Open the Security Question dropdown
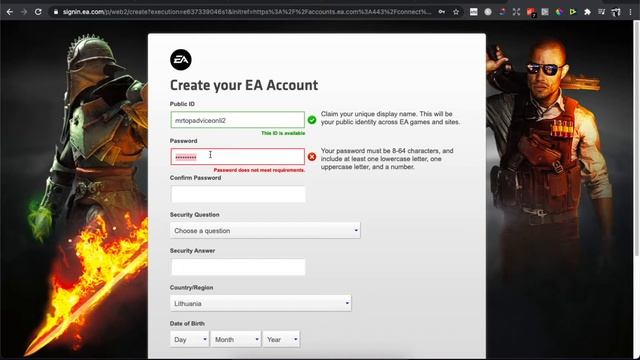The width and height of the screenshot is (640, 360). point(265,231)
